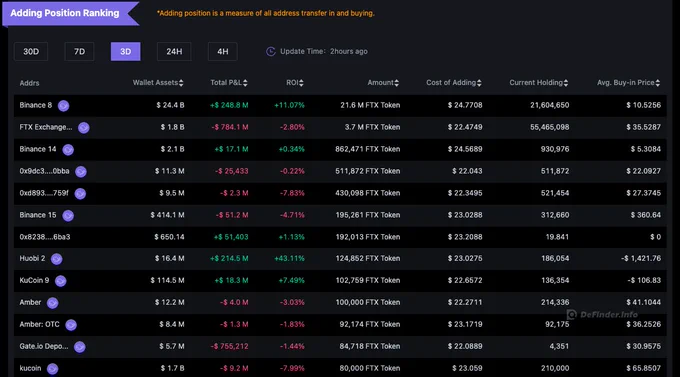Click the purple icon next to FTX Exchange
680x377 pixels.
pyautogui.click(x=84, y=128)
